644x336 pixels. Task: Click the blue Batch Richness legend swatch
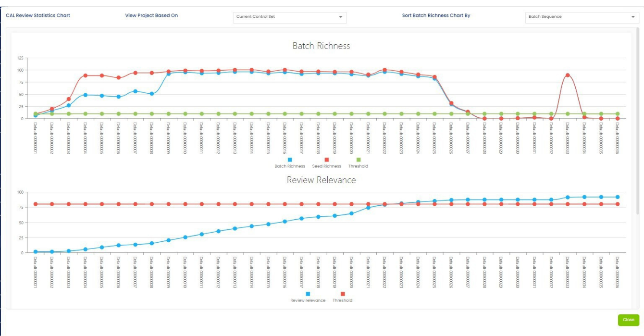coord(290,160)
